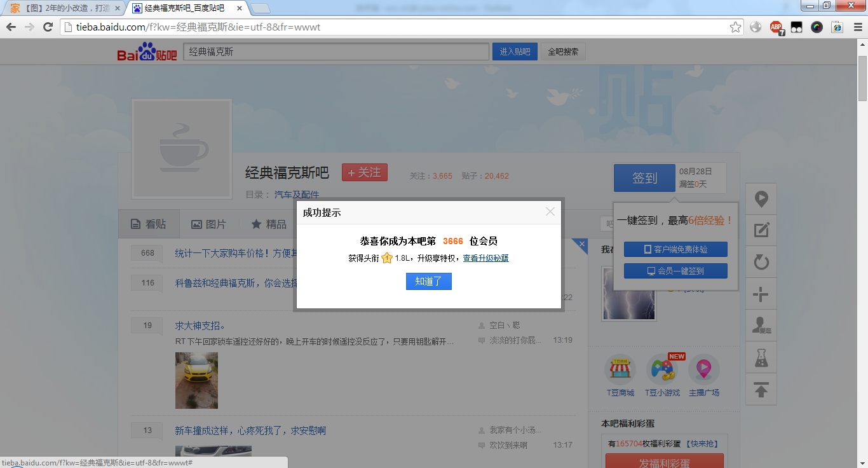The width and height of the screenshot is (868, 468).
Task: Click the yellow car photo thumbnail
Action: [x=196, y=380]
